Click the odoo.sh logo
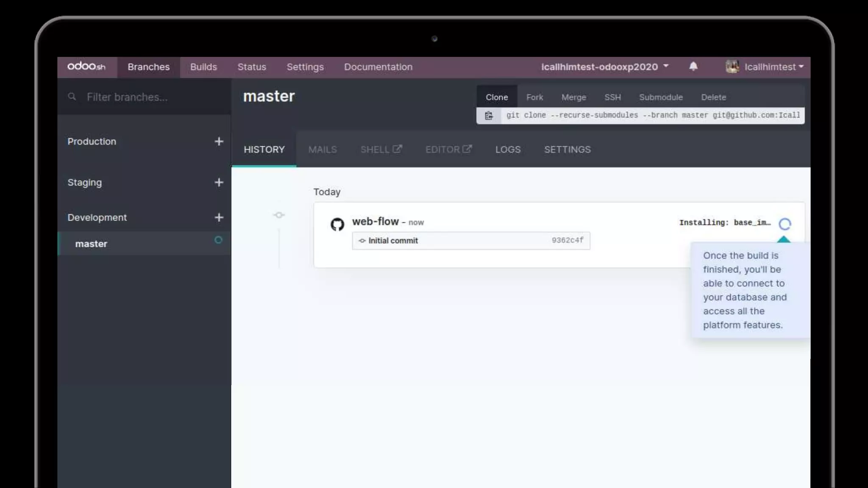The width and height of the screenshot is (868, 488). (x=86, y=67)
